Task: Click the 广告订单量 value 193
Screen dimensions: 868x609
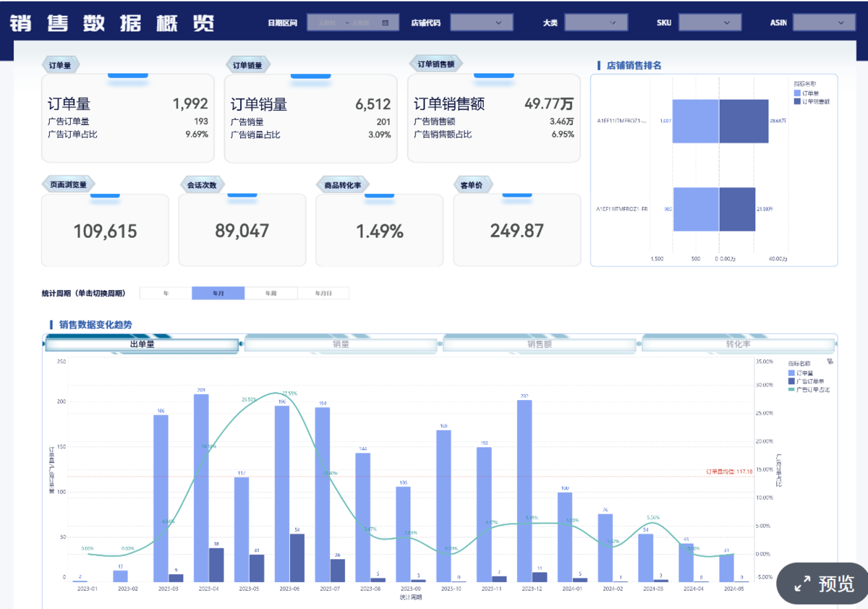Action: [x=201, y=122]
